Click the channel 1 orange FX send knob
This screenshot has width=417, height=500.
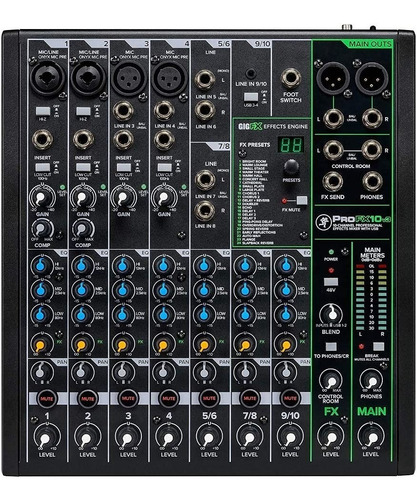tap(41, 343)
